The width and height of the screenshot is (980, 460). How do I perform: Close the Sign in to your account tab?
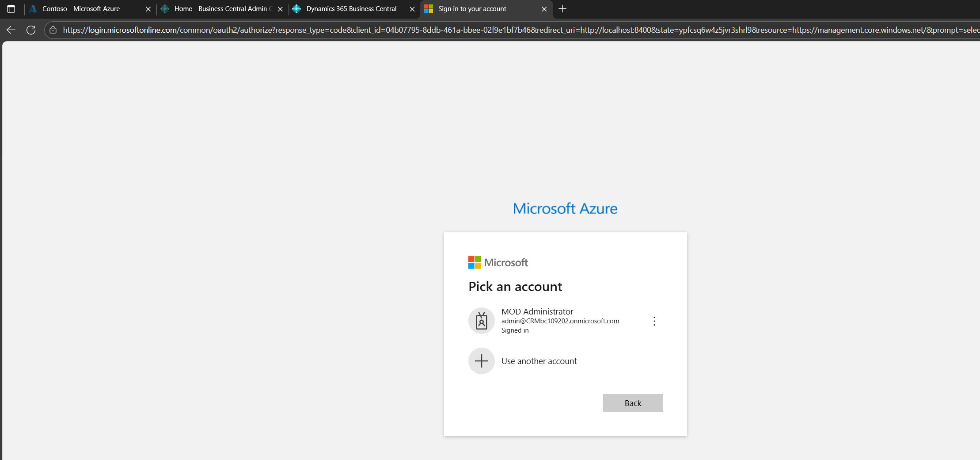[x=544, y=9]
